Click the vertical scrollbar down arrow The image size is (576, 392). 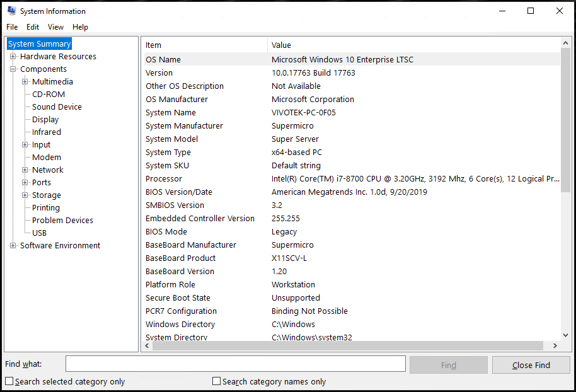point(565,335)
